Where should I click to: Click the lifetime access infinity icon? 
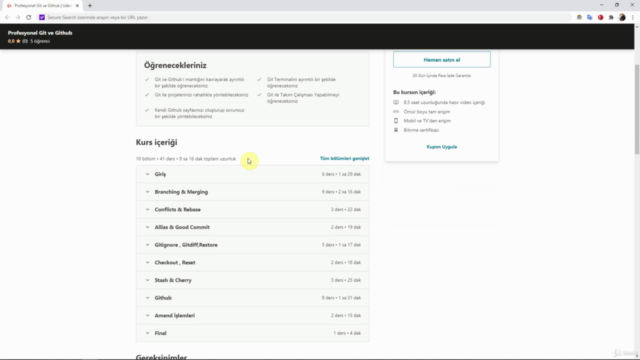(396, 111)
